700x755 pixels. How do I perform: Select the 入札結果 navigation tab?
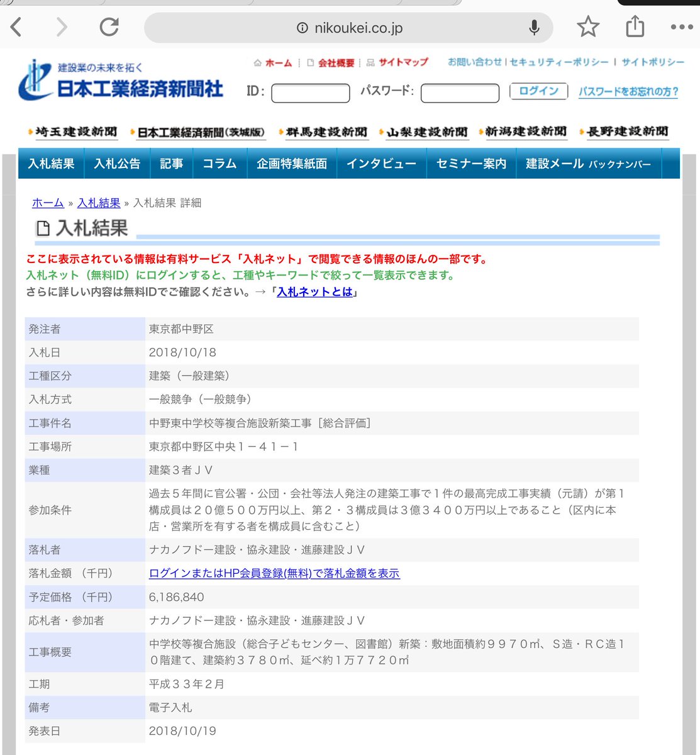pyautogui.click(x=51, y=164)
